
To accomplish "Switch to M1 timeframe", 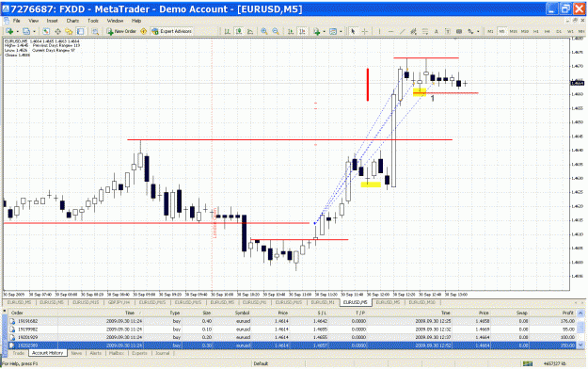I will tap(490, 31).
